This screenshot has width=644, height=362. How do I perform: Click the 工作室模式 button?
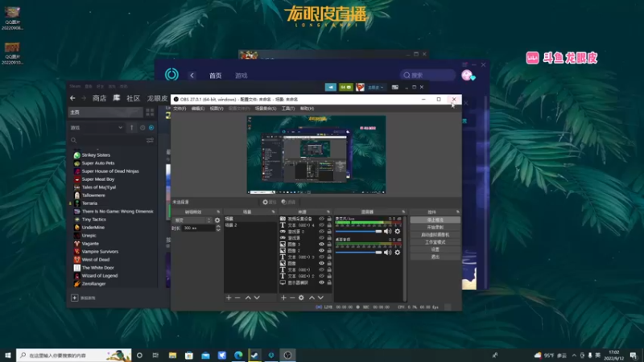[435, 242]
